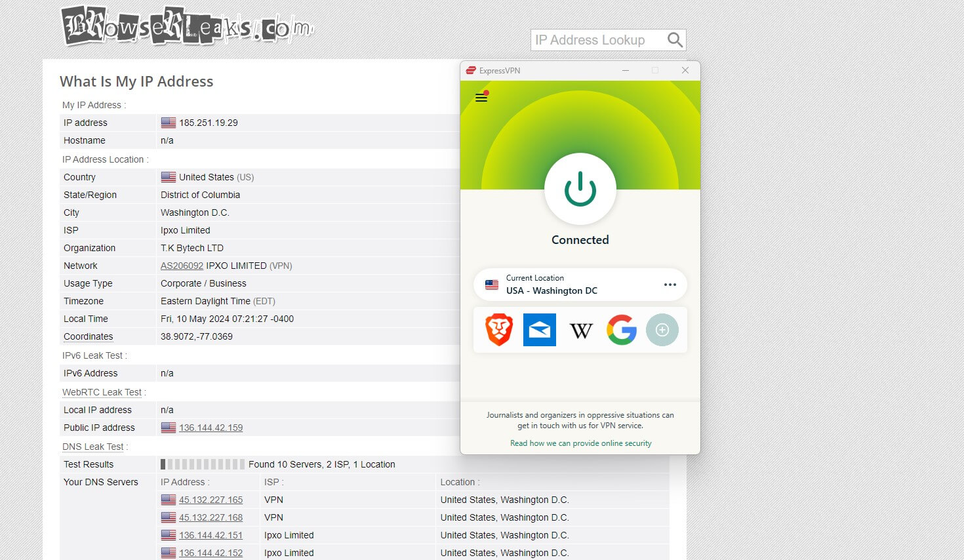Screen dimensions: 964x560
Task: Open public IP 136.144.42.159 link
Action: [x=211, y=428]
